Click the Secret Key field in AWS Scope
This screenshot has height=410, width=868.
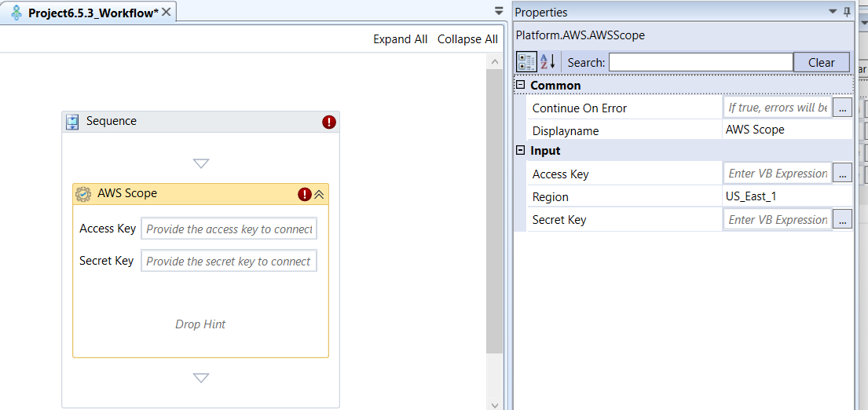click(x=229, y=261)
